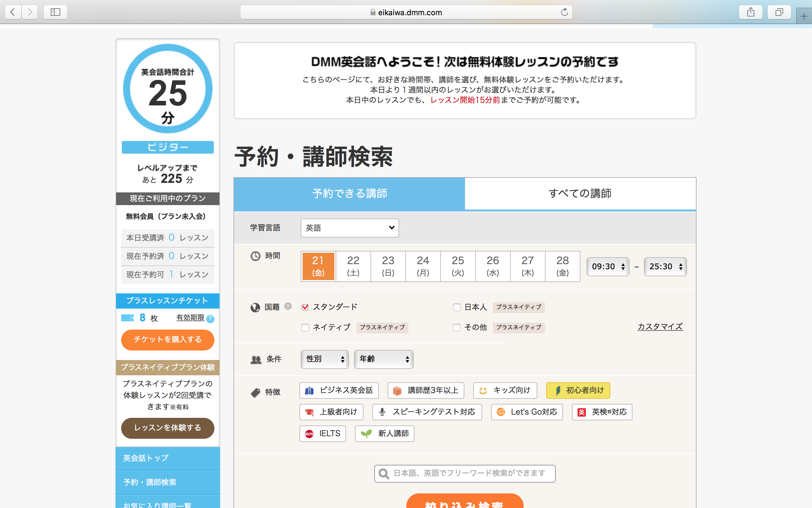Switch to the すべての講師 tab

tap(580, 194)
